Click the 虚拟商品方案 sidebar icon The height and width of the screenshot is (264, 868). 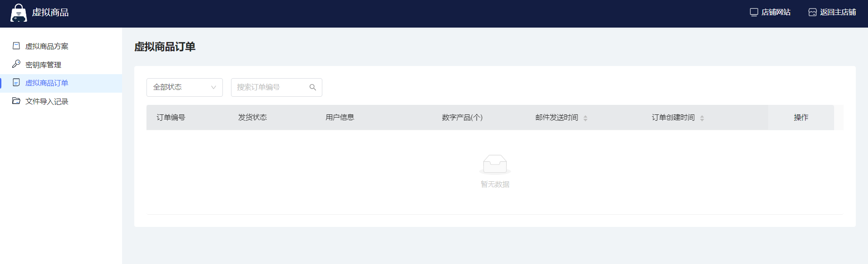16,46
